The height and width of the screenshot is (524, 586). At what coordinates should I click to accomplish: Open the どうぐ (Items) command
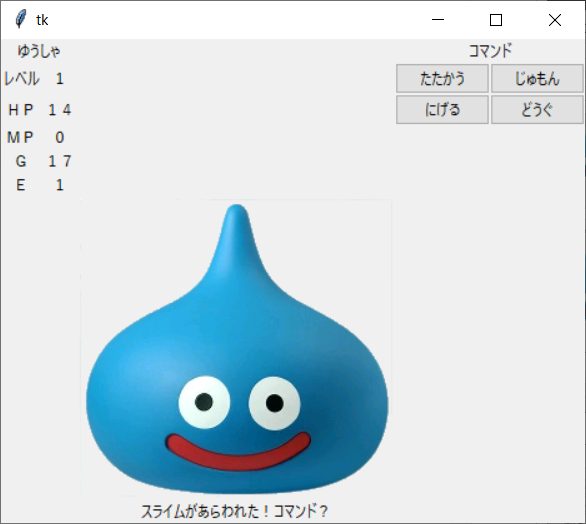click(537, 110)
